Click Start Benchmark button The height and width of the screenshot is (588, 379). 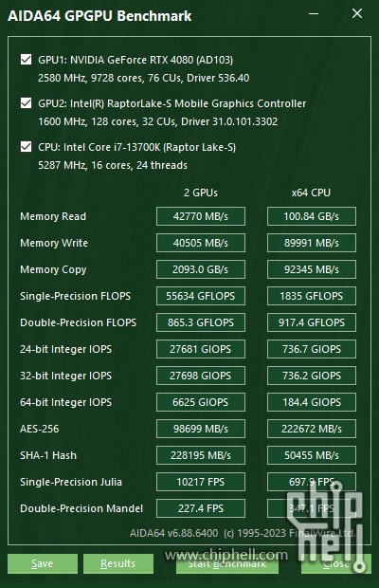click(x=227, y=563)
